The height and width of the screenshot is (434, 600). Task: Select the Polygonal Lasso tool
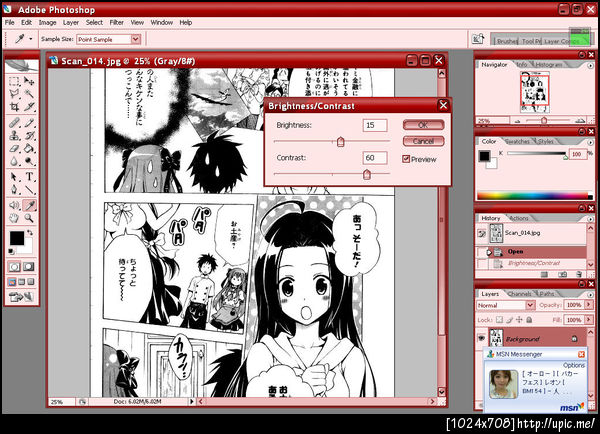click(14, 93)
